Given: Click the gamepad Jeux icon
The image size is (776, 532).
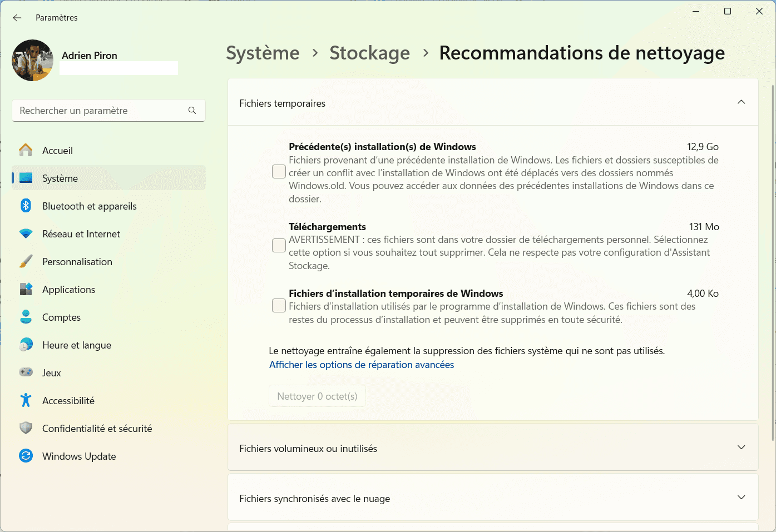Looking at the screenshot, I should (x=26, y=372).
